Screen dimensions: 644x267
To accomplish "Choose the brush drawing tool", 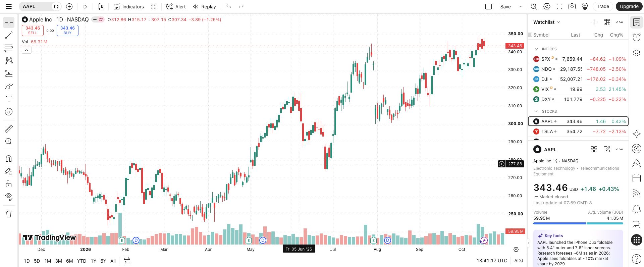I will tap(9, 86).
